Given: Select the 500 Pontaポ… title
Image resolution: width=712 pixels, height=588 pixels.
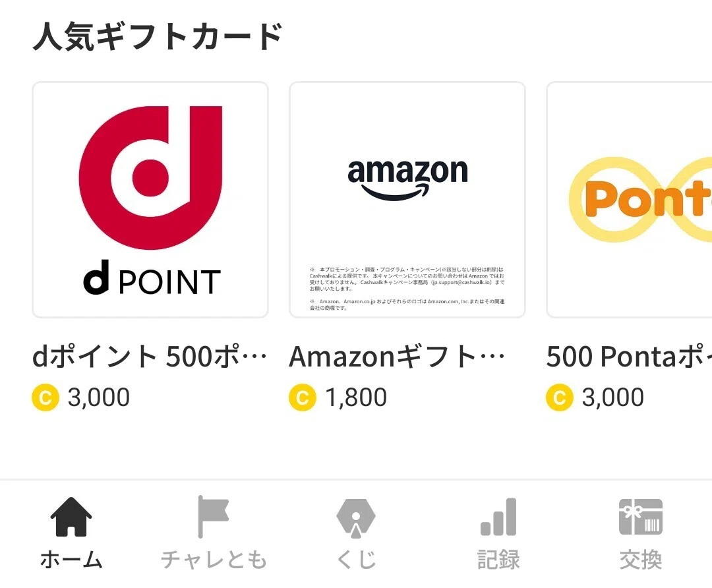Looking at the screenshot, I should pos(629,357).
